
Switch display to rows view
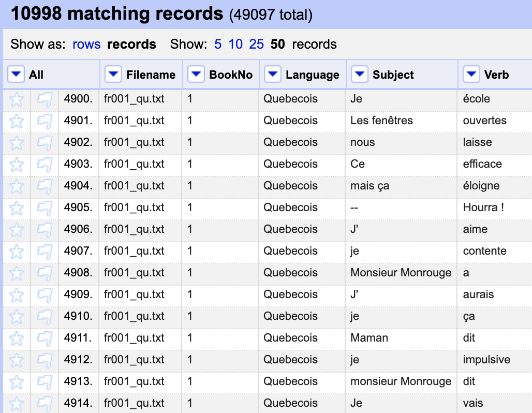(x=86, y=45)
